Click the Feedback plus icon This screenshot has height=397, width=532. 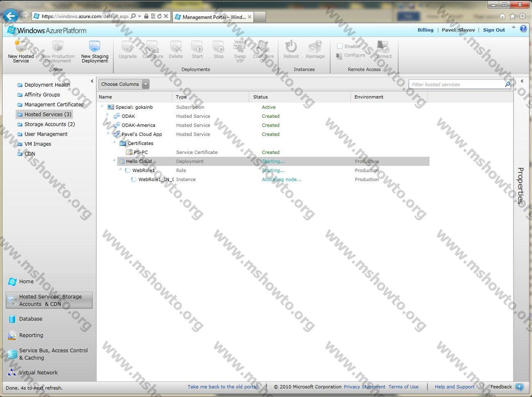point(519,387)
